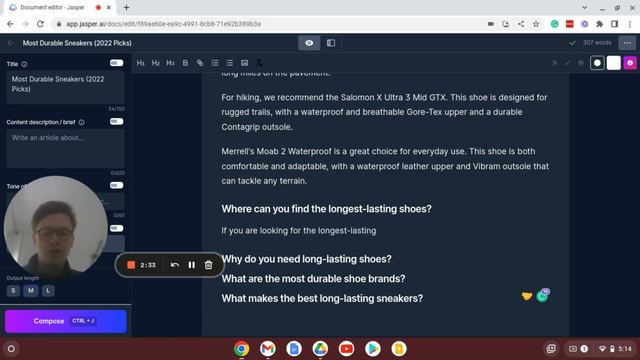Screen dimensions: 640x360
Task: Open the ChromeOS launcher circle button
Action: [x=11, y=349]
